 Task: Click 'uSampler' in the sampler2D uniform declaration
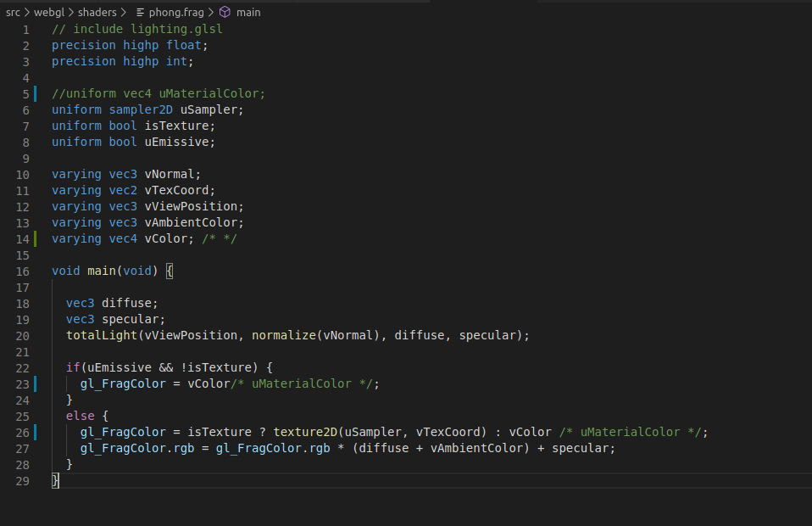(209, 109)
